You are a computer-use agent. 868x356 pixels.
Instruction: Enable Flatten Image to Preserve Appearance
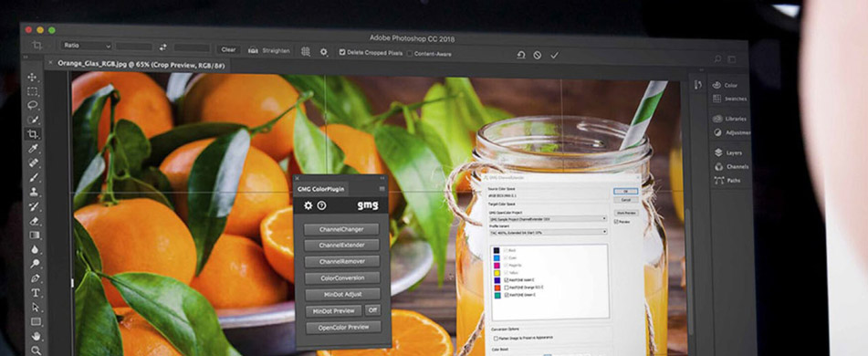496,338
